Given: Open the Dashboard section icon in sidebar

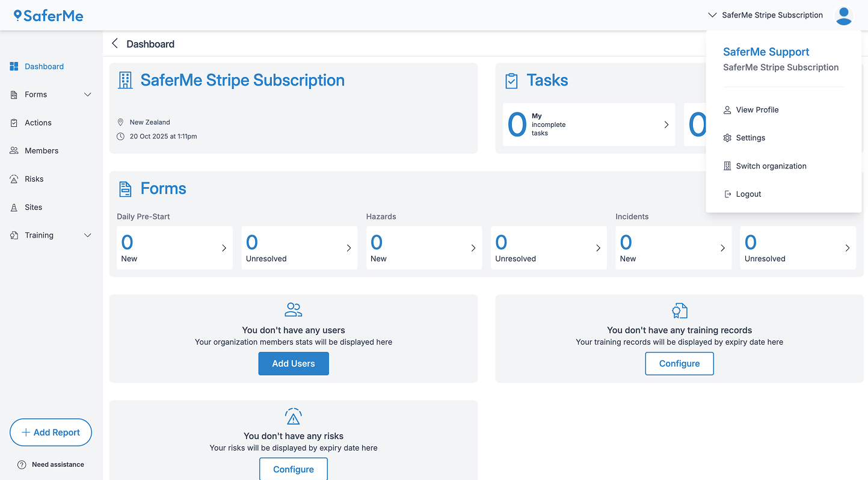Looking at the screenshot, I should click(x=14, y=66).
